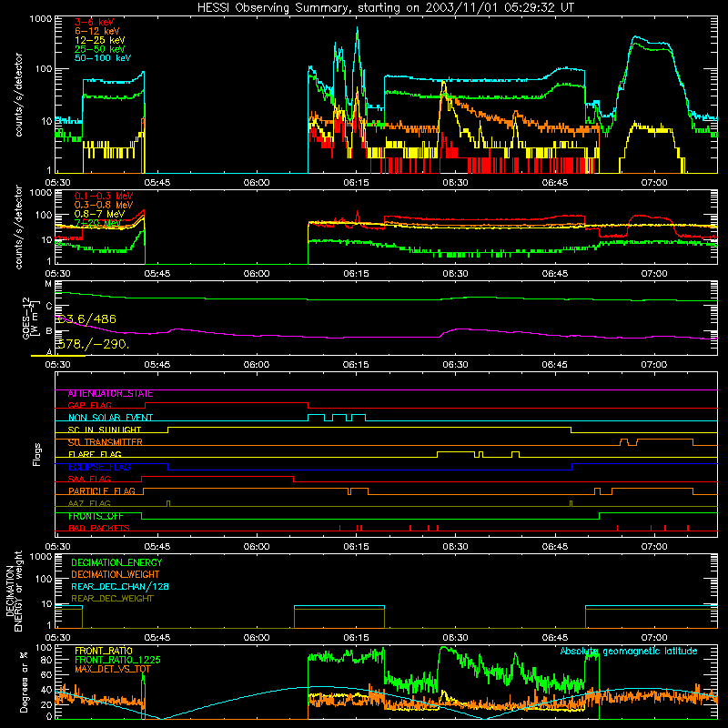Click the yellow C3.6/486 annotation
The height and width of the screenshot is (728, 728).
(86, 319)
